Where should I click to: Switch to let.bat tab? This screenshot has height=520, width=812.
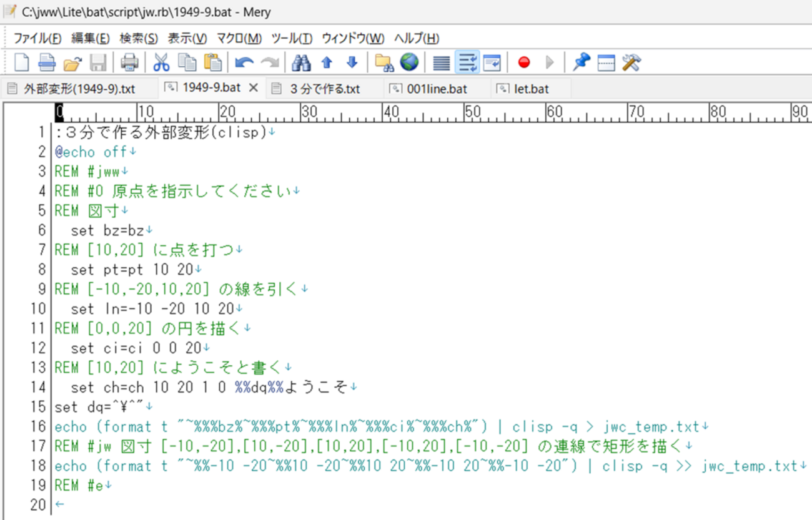tap(531, 89)
